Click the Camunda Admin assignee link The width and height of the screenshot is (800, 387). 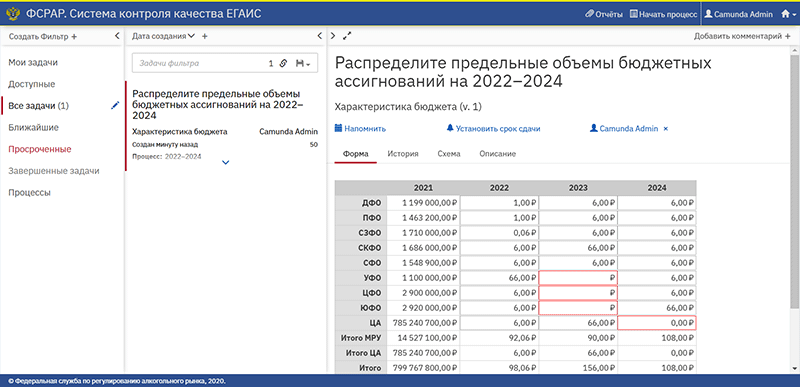[x=624, y=128]
